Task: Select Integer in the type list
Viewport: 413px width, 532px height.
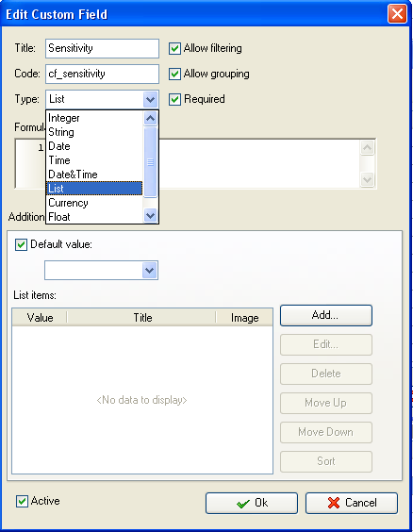Action: pos(94,118)
